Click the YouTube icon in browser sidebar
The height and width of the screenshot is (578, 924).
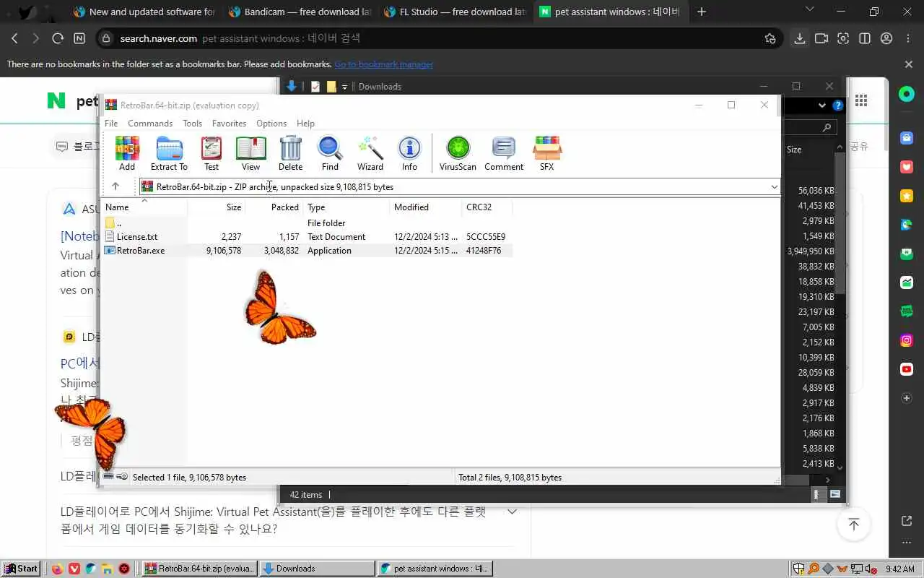(x=907, y=369)
